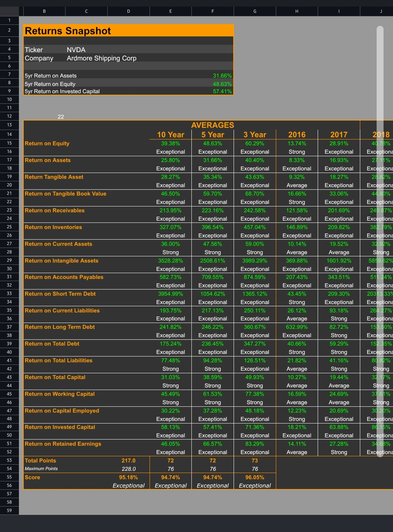Select the cell containing number 22

[x=61, y=117]
